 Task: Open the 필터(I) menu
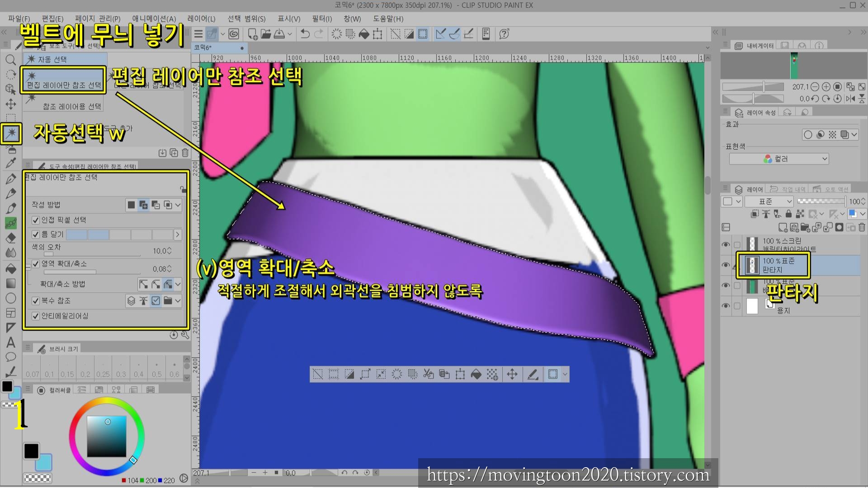point(321,19)
